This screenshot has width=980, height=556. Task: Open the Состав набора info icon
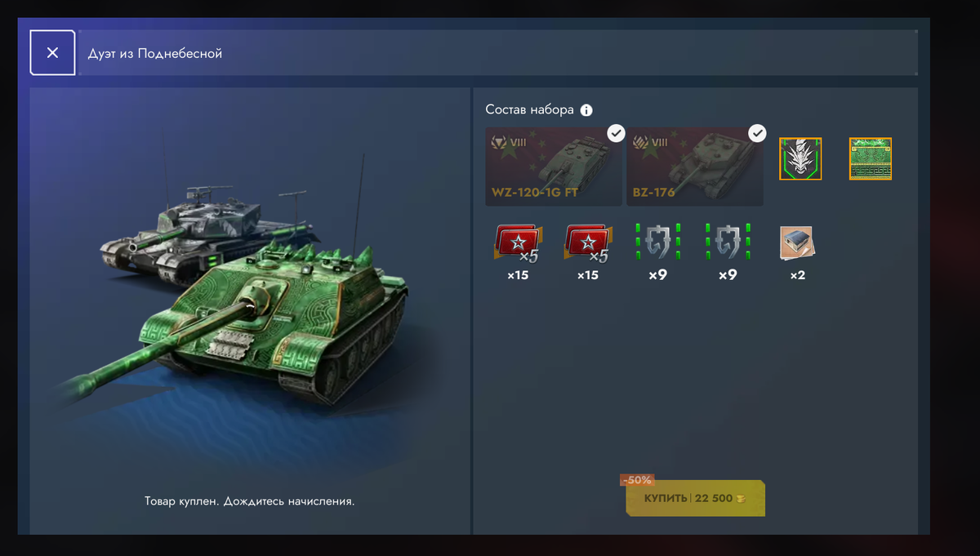586,110
